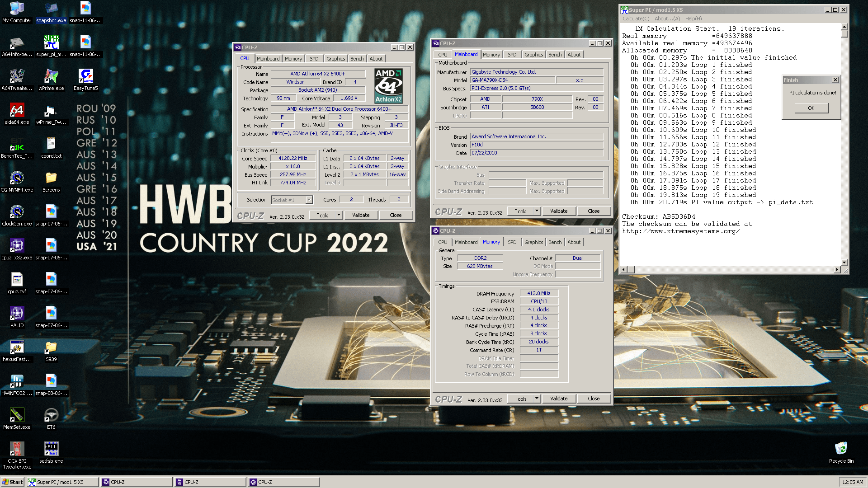Expand Socket #1 selection dropdown
The width and height of the screenshot is (868, 488).
[x=309, y=200]
